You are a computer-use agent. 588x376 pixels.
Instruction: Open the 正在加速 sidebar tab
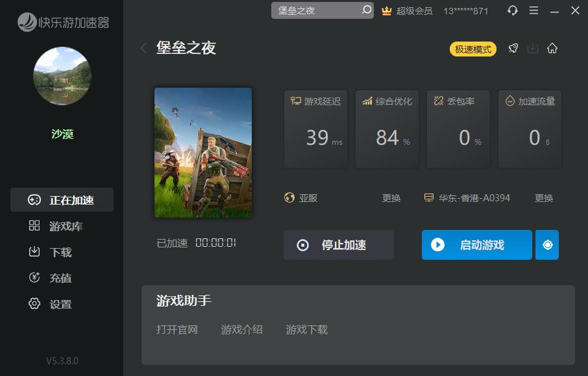(x=62, y=200)
